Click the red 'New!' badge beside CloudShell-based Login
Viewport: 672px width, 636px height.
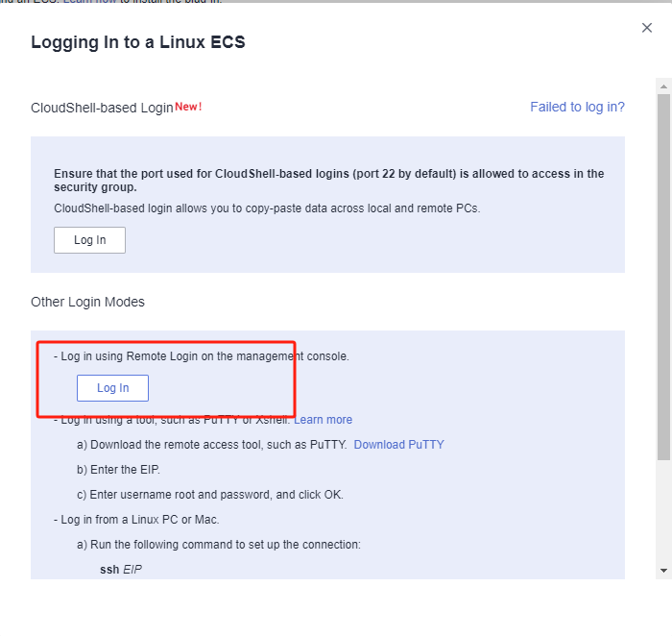[188, 107]
